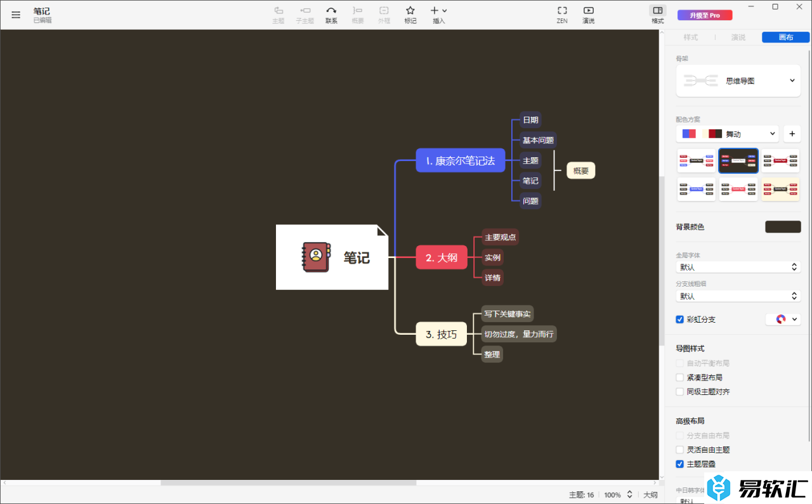Switch to the 演说 panel tab

pos(738,37)
